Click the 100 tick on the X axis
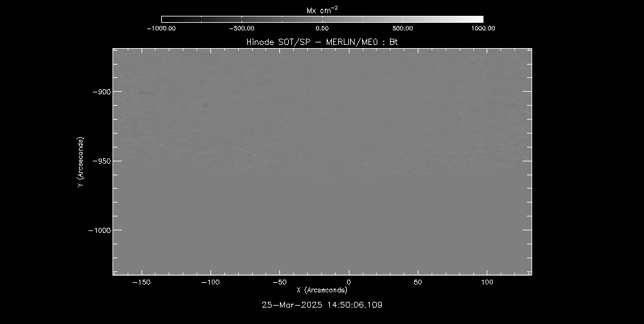644x324 pixels. pyautogui.click(x=487, y=281)
